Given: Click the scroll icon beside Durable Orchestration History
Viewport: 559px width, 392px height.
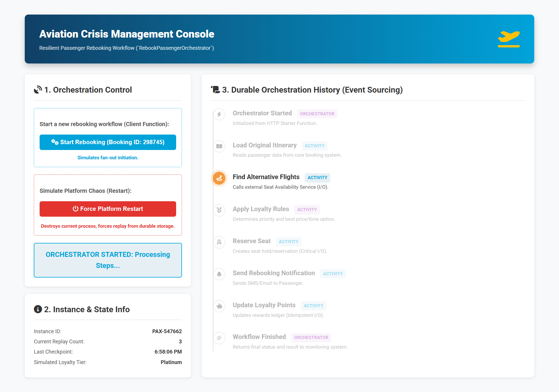Looking at the screenshot, I should coord(215,89).
